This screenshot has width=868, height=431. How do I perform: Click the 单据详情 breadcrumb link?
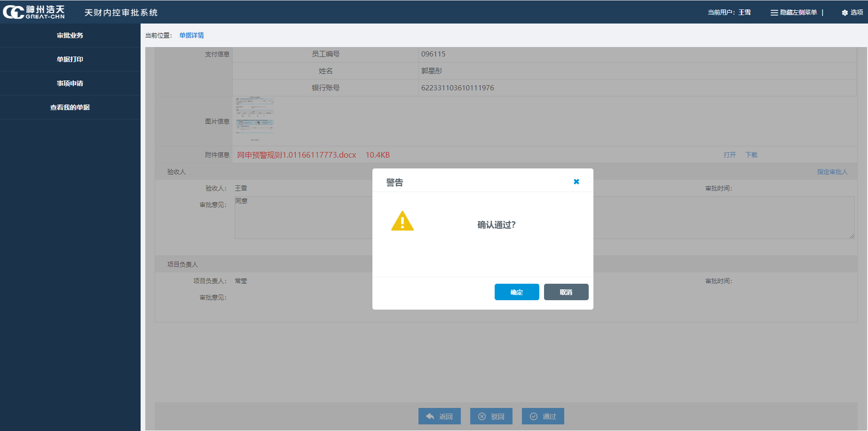(x=191, y=35)
